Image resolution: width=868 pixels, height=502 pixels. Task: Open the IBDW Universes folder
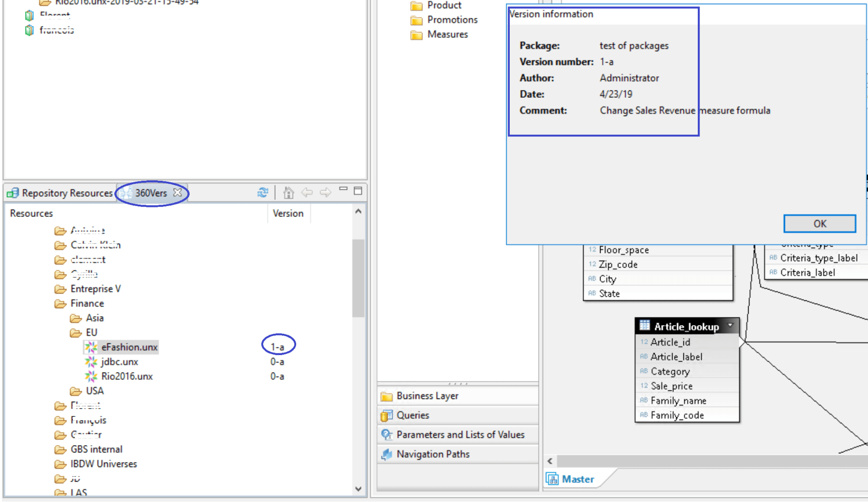104,464
